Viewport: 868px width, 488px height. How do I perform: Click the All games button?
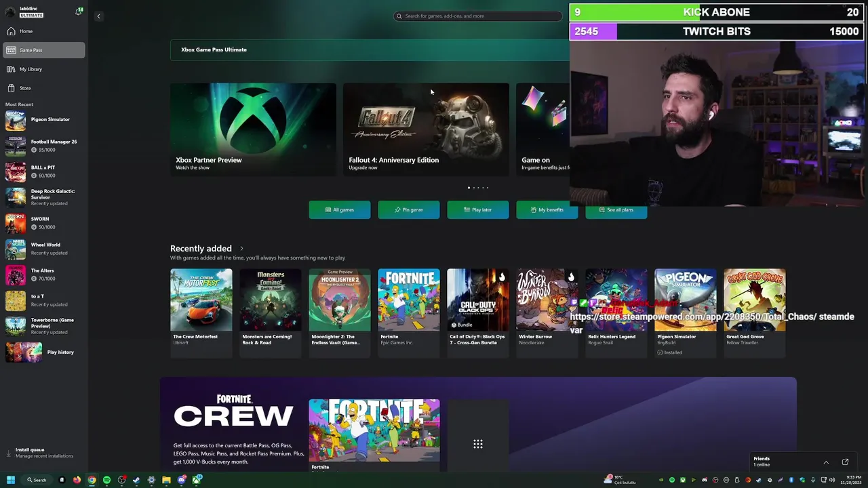[340, 210]
